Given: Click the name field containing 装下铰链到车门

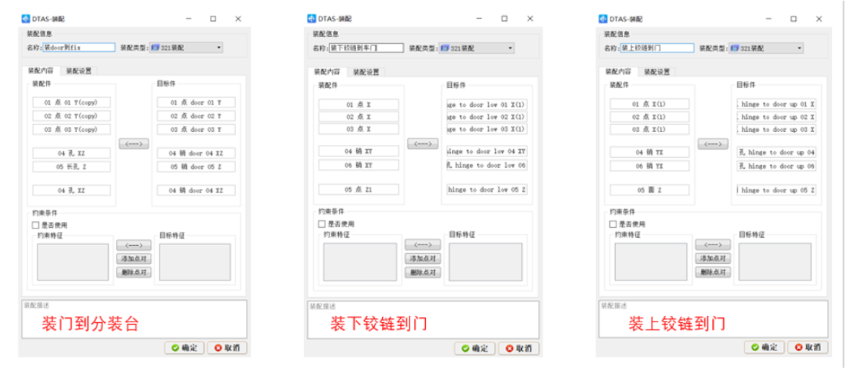Looking at the screenshot, I should 364,48.
